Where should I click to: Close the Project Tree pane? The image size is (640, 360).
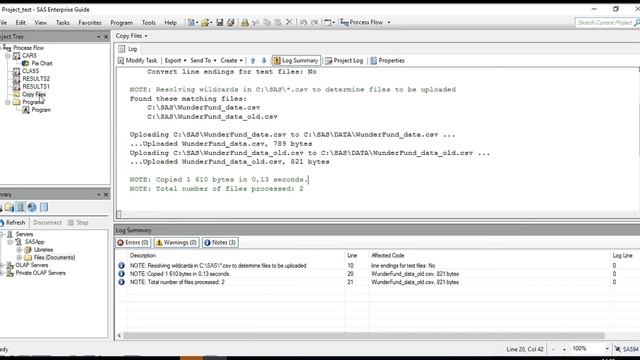click(x=106, y=37)
